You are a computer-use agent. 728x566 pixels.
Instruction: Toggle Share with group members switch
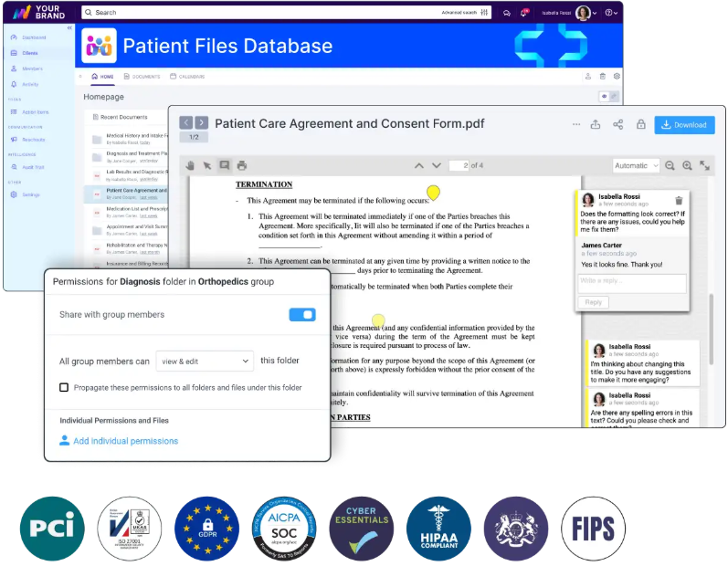pyautogui.click(x=302, y=315)
